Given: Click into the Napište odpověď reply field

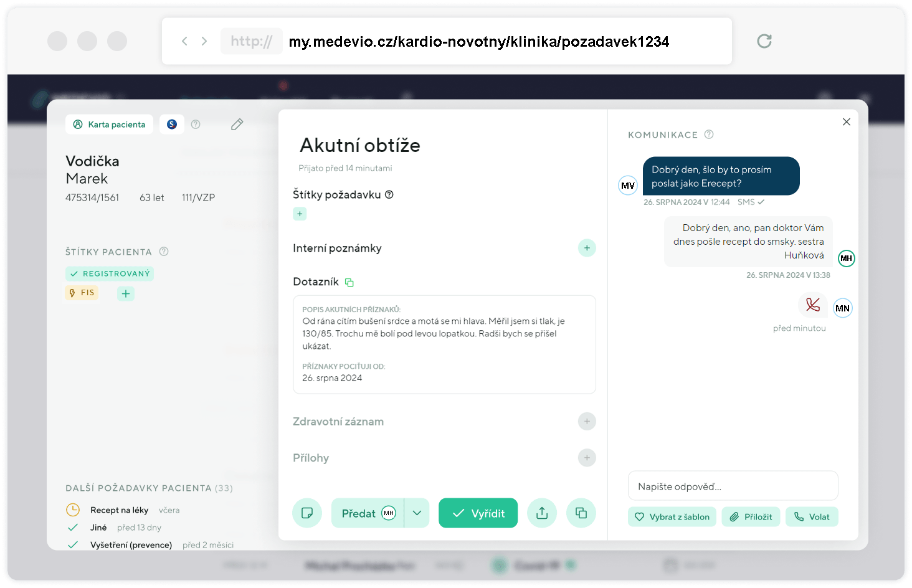Looking at the screenshot, I should coord(733,486).
